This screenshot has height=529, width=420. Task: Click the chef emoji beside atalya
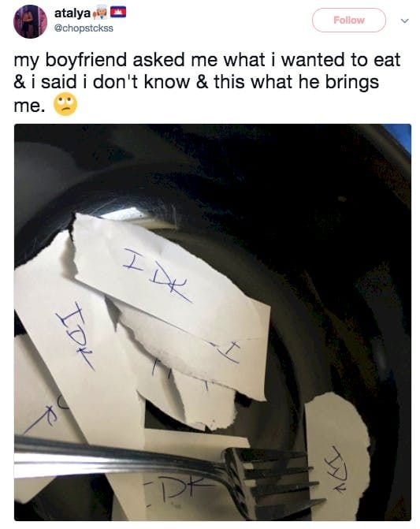click(100, 13)
